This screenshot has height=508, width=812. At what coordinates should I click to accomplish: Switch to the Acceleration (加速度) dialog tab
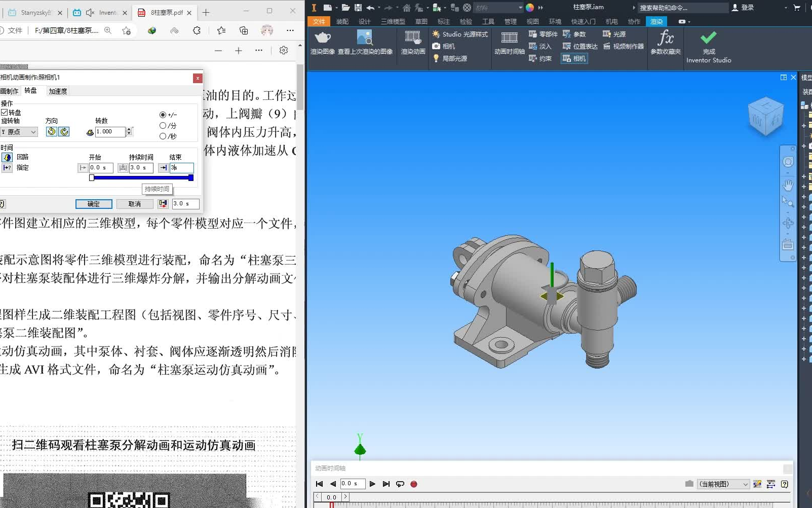coord(58,91)
